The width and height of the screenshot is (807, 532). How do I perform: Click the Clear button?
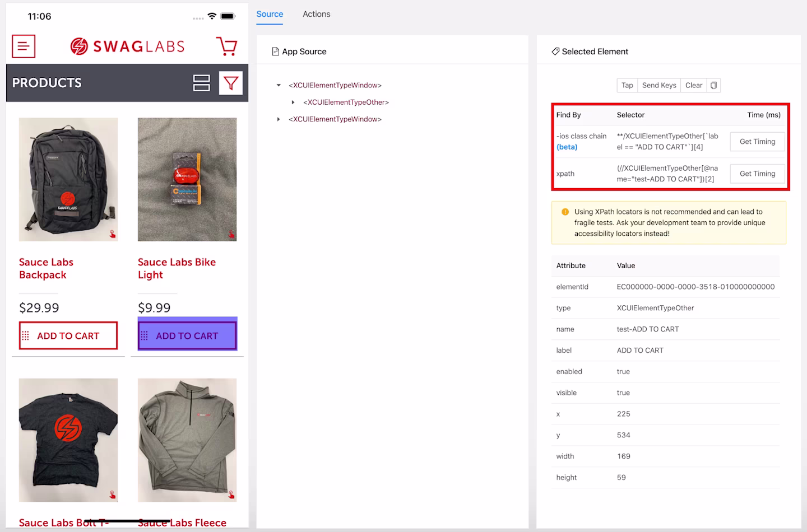(x=694, y=85)
